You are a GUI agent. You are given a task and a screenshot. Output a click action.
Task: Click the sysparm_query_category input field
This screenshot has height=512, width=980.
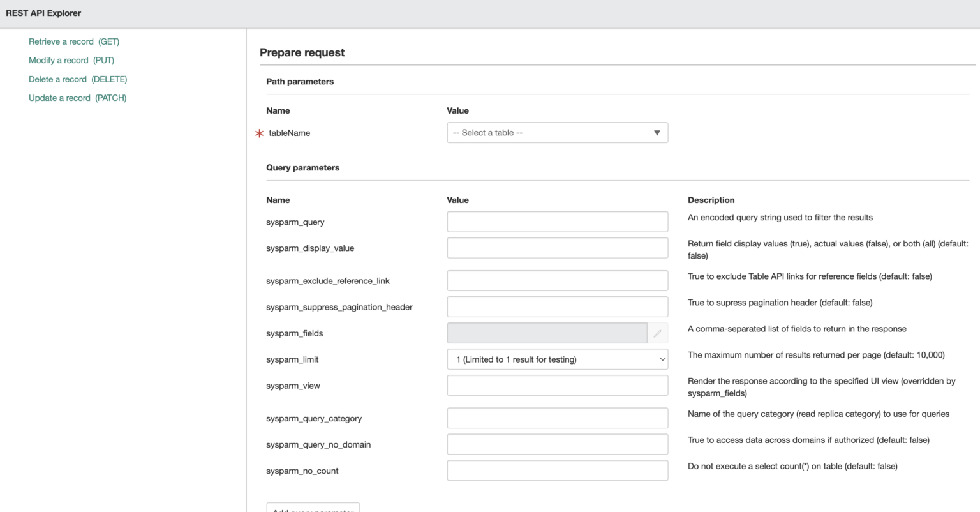pos(557,417)
